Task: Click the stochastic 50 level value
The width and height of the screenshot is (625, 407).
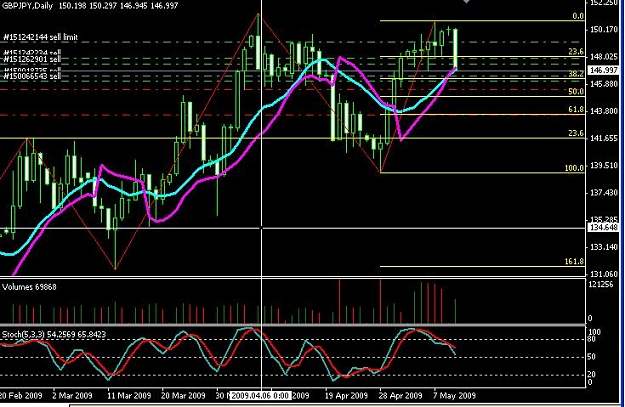Action: click(592, 357)
